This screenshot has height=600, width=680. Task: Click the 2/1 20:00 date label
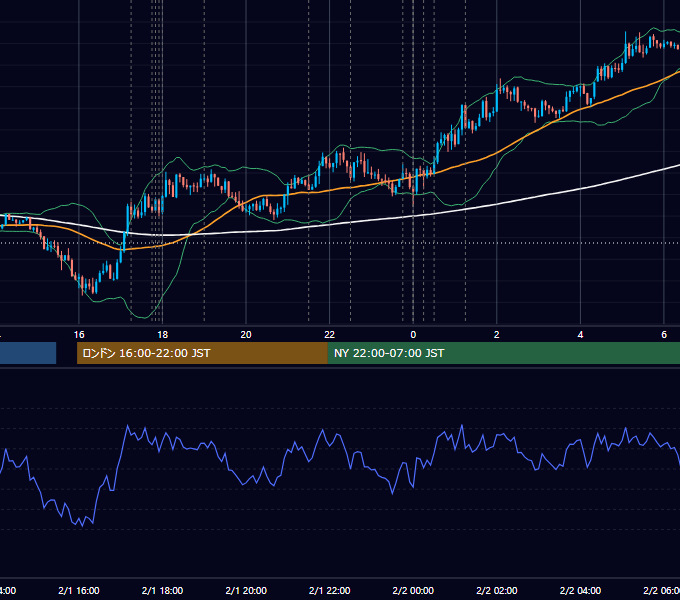tap(246, 590)
